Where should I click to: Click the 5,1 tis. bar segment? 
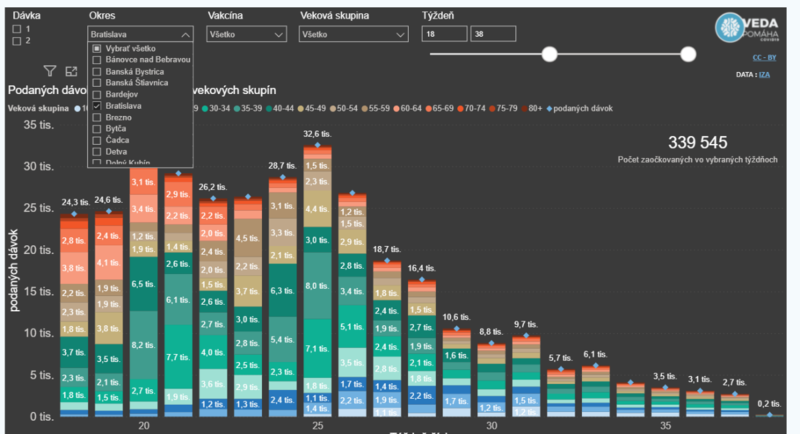(x=352, y=326)
